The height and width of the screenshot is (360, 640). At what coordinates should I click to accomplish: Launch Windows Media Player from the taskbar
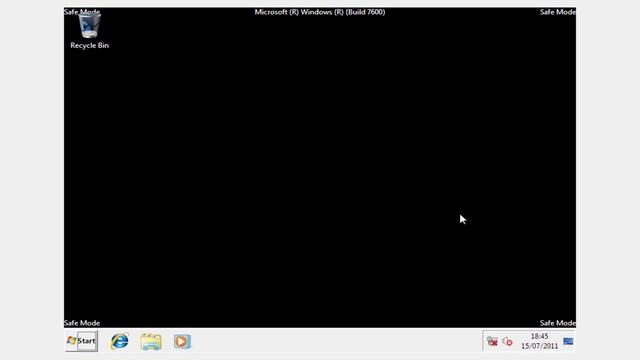(182, 342)
